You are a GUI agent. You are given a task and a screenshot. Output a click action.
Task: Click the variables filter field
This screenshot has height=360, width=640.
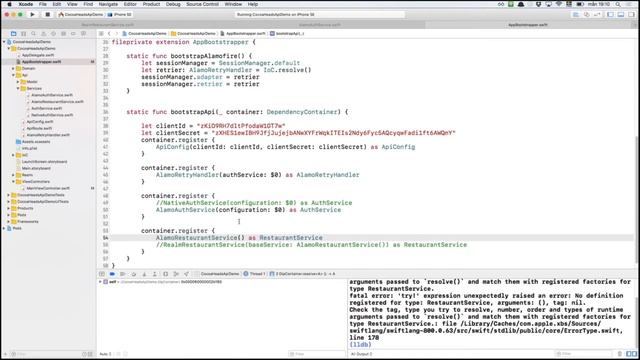316,354
